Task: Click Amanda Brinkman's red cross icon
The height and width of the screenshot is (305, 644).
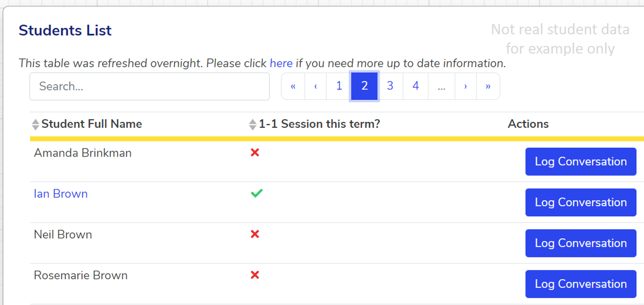Action: pos(255,153)
